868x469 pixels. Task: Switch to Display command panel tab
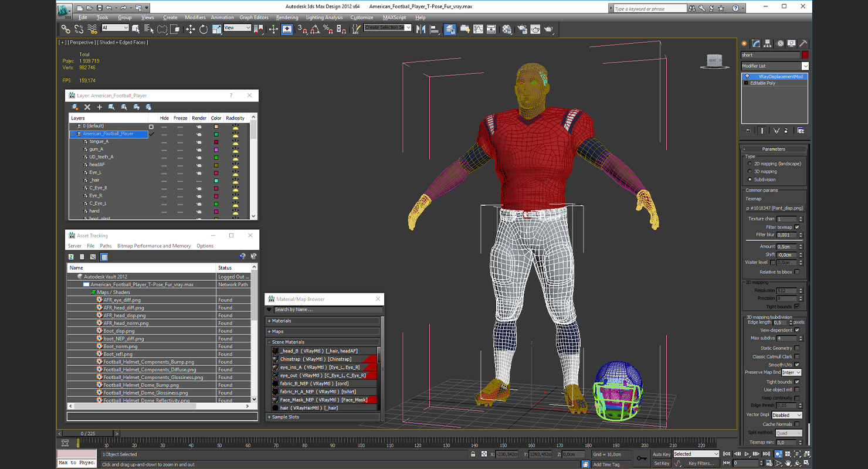point(792,43)
